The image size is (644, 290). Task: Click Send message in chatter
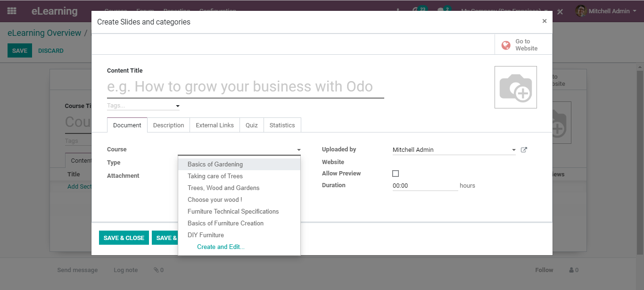(x=77, y=270)
